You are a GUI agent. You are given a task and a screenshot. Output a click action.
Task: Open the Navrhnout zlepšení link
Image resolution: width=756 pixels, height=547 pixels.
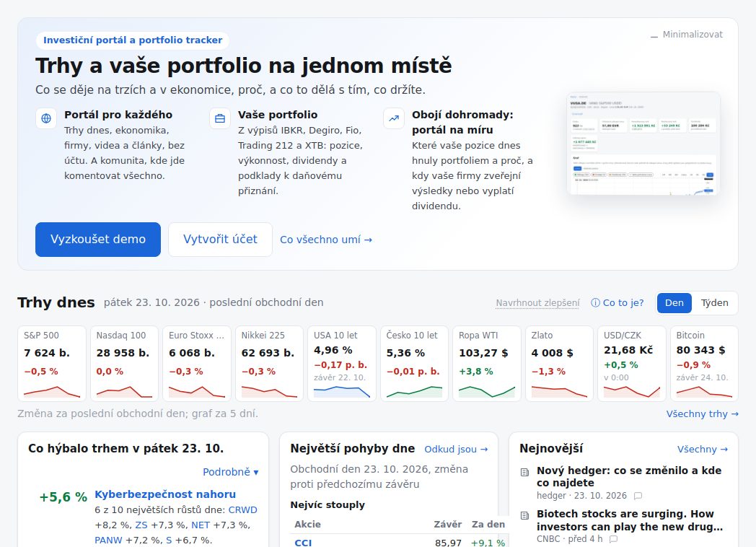click(537, 303)
